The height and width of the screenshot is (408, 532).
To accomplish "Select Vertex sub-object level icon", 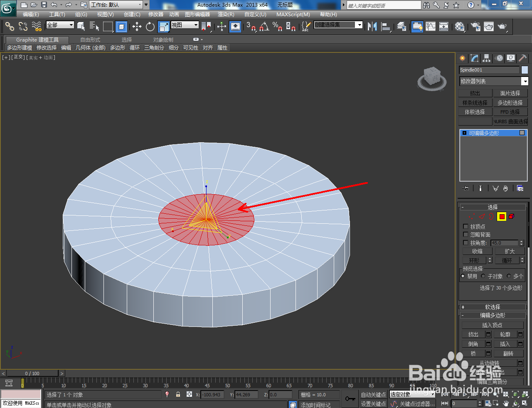I will click(x=473, y=216).
